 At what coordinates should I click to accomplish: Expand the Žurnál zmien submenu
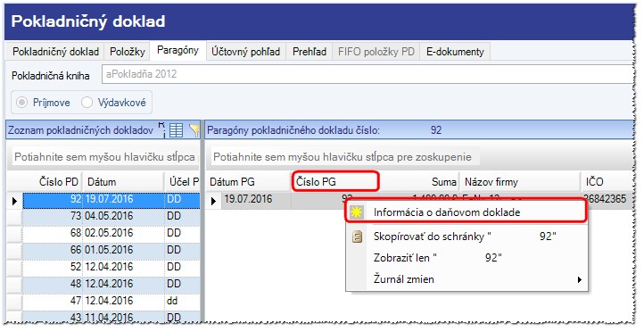[466, 279]
